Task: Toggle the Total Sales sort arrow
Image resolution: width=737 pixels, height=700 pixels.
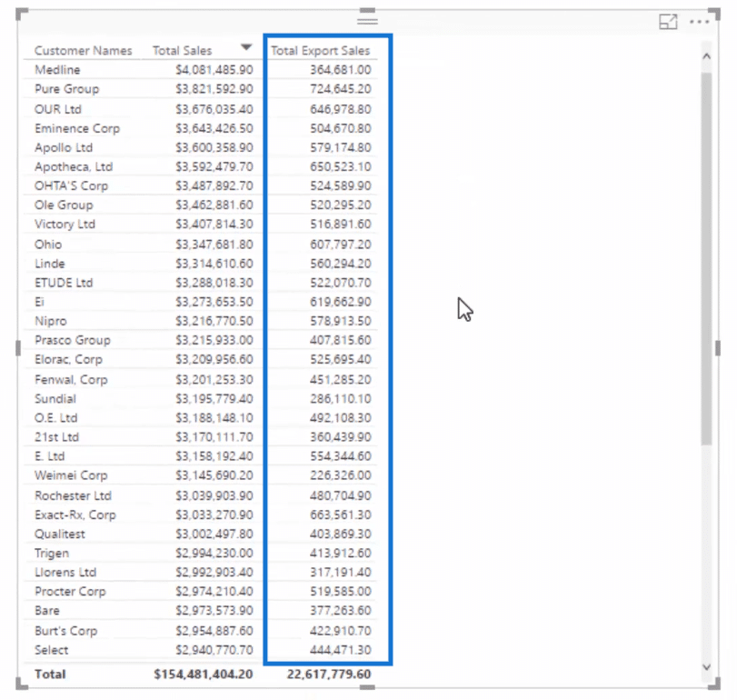Action: coord(246,47)
